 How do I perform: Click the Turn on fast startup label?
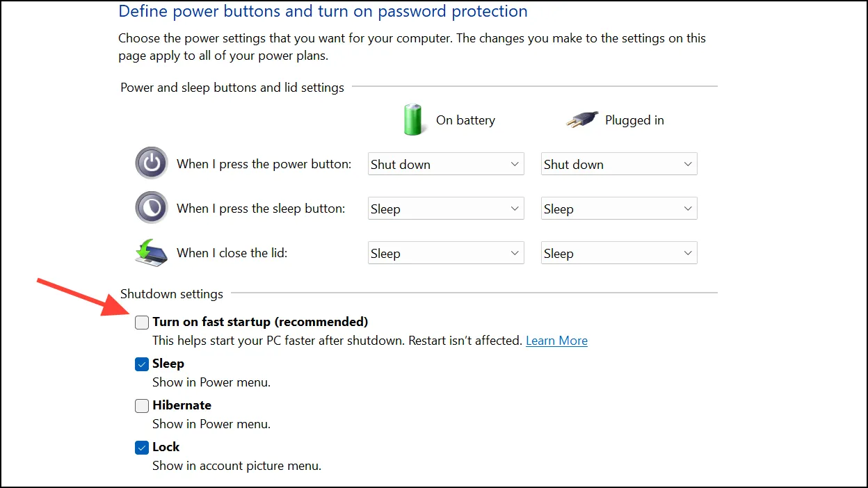click(x=260, y=322)
